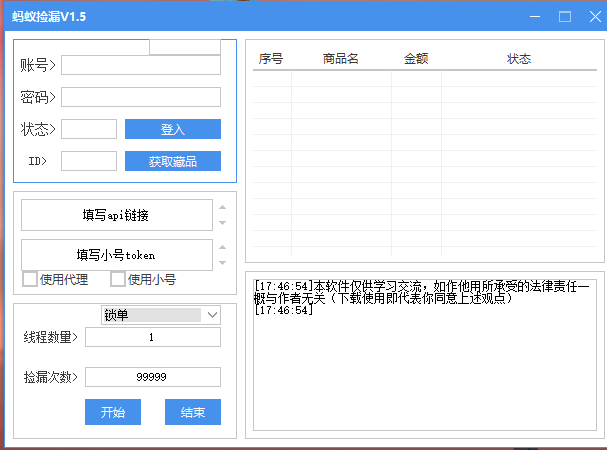Image resolution: width=607 pixels, height=450 pixels.
Task: Click down arrow beside 填写api链接
Action: click(223, 223)
